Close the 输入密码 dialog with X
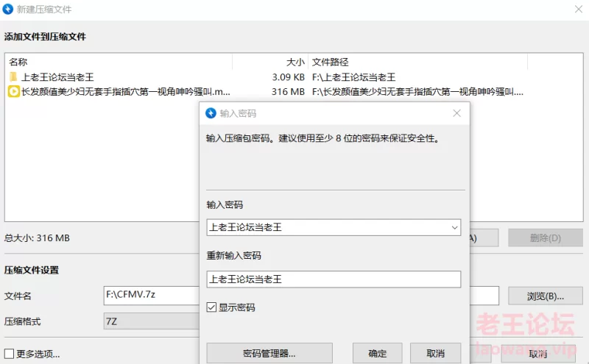Image resolution: width=589 pixels, height=364 pixels. (x=456, y=113)
